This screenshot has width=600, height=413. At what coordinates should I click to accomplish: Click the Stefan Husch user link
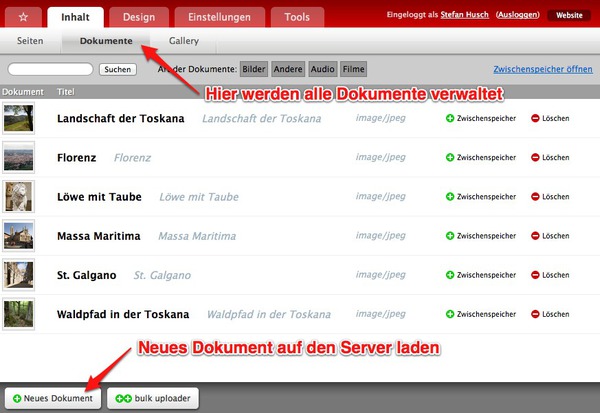(x=464, y=15)
